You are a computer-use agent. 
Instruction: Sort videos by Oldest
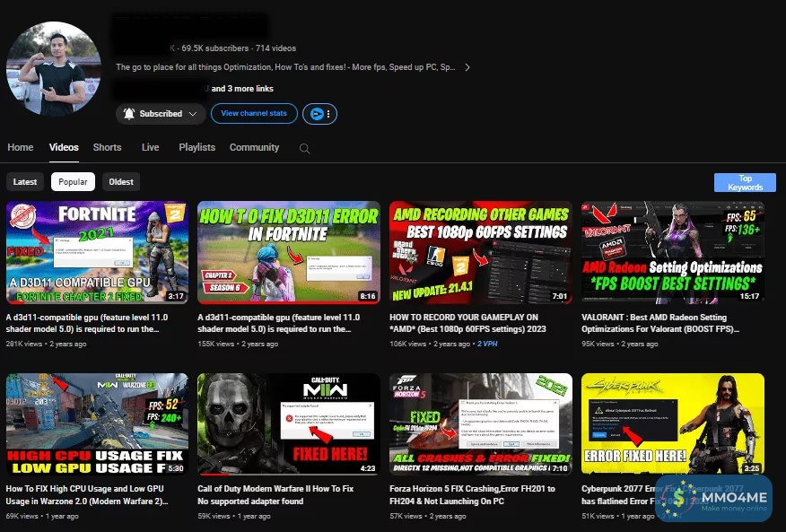pyautogui.click(x=121, y=181)
